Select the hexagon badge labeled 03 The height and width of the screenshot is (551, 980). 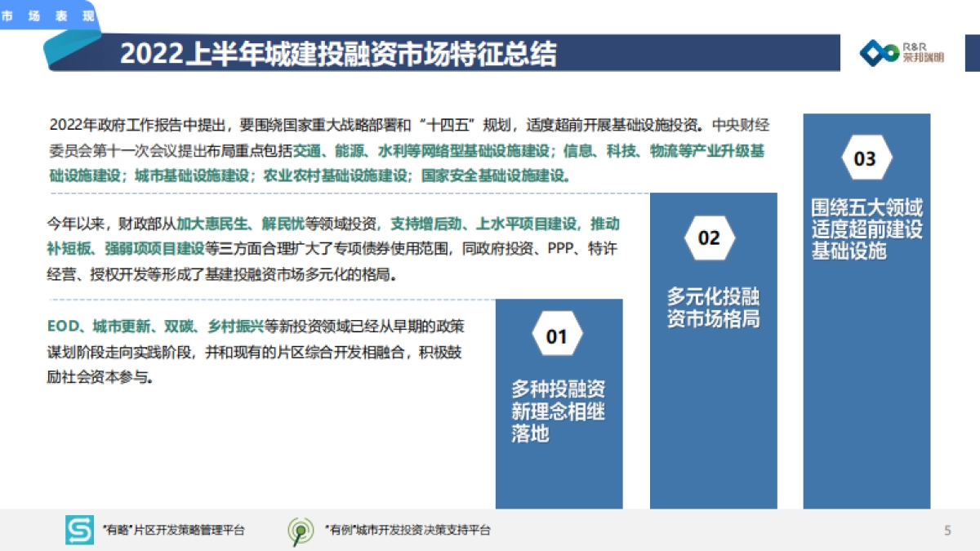[x=866, y=155]
